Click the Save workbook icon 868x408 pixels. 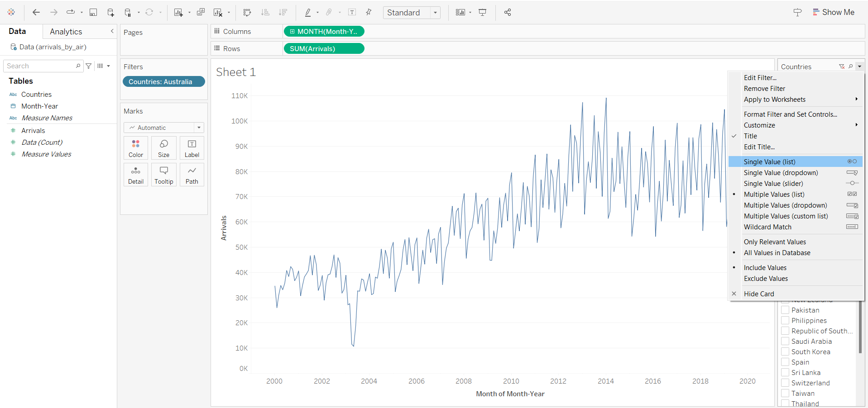click(93, 12)
